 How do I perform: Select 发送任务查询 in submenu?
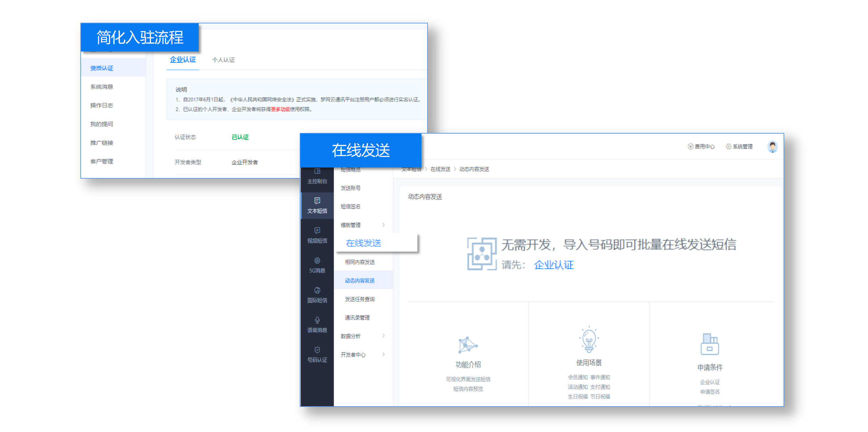tap(360, 299)
